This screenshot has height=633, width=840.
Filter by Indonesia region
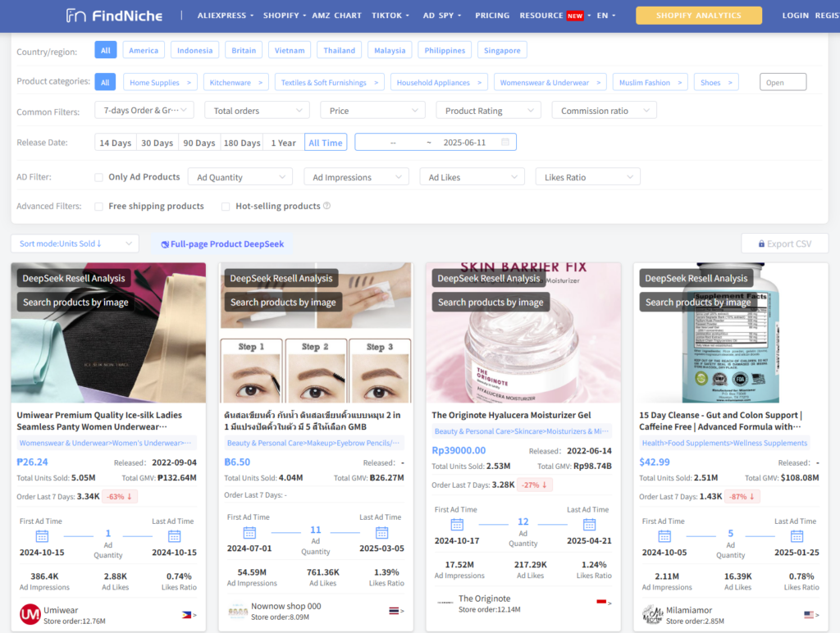195,50
